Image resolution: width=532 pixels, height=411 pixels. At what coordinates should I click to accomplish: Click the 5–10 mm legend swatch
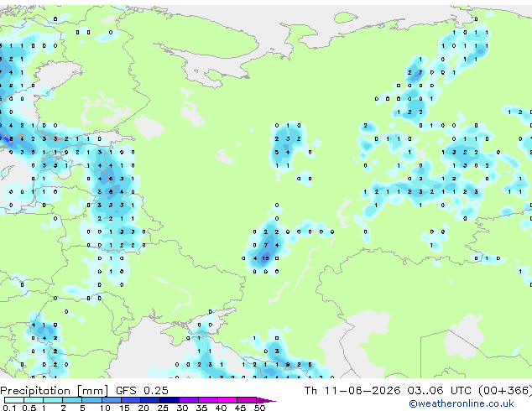click(x=91, y=400)
